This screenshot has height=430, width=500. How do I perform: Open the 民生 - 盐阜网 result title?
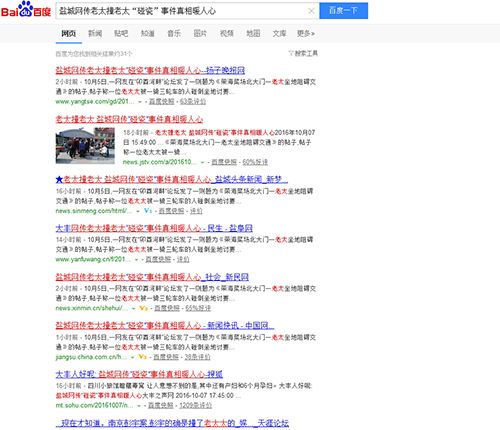pos(154,228)
